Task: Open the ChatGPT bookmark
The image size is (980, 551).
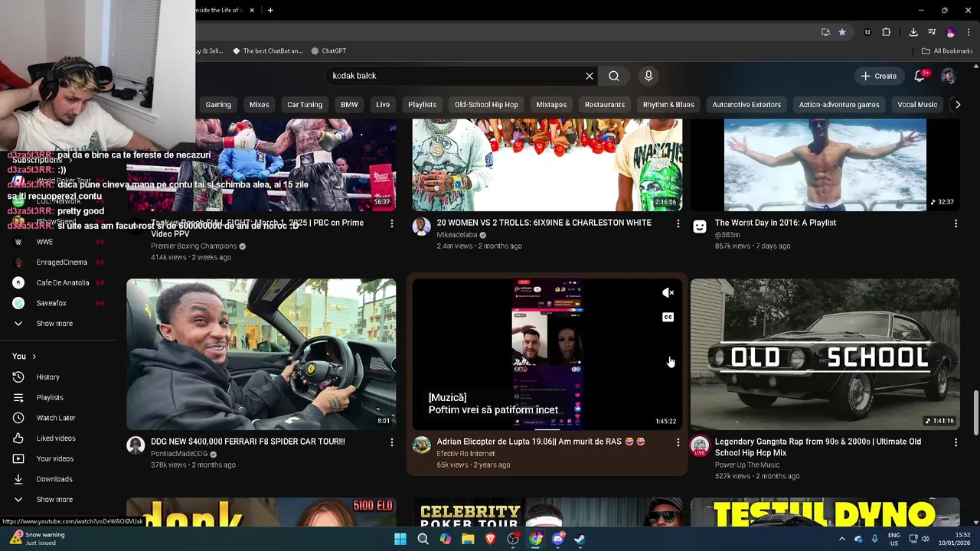Action: 328,51
